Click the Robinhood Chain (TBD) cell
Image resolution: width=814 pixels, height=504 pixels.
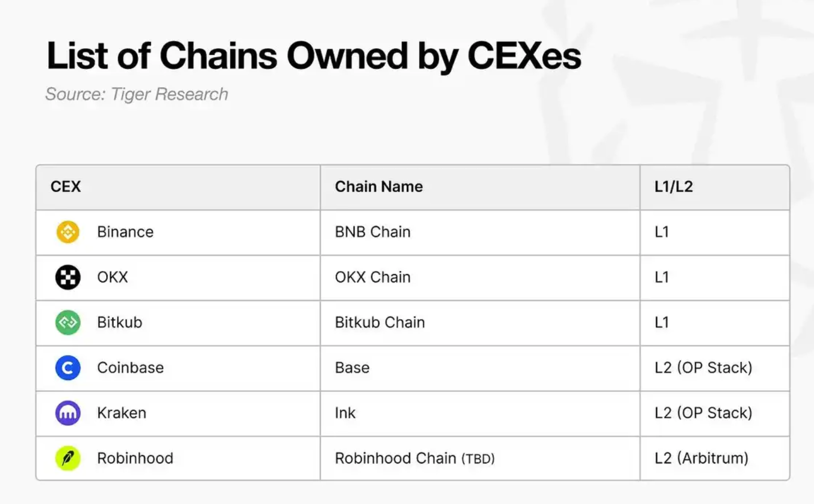[415, 458]
